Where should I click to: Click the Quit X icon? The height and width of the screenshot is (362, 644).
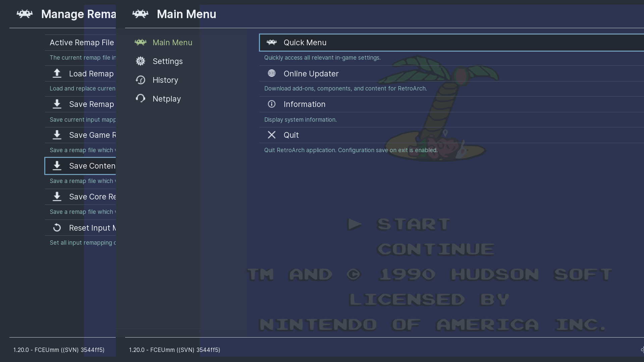click(271, 135)
